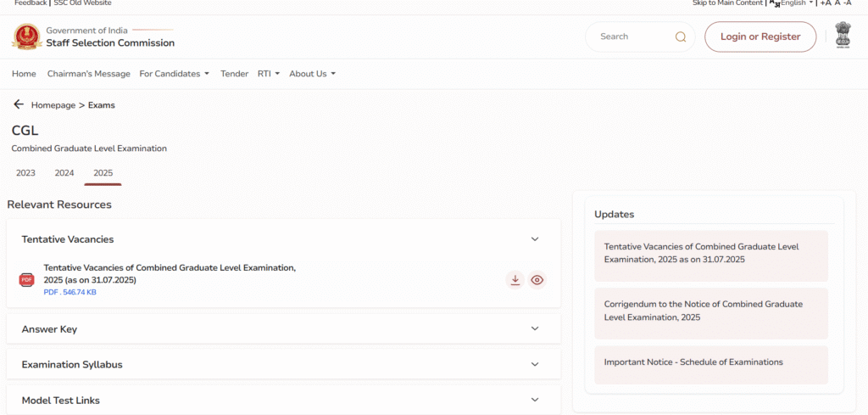868x415 pixels.
Task: Click the back arrow near Homepage breadcrumb
Action: click(19, 104)
